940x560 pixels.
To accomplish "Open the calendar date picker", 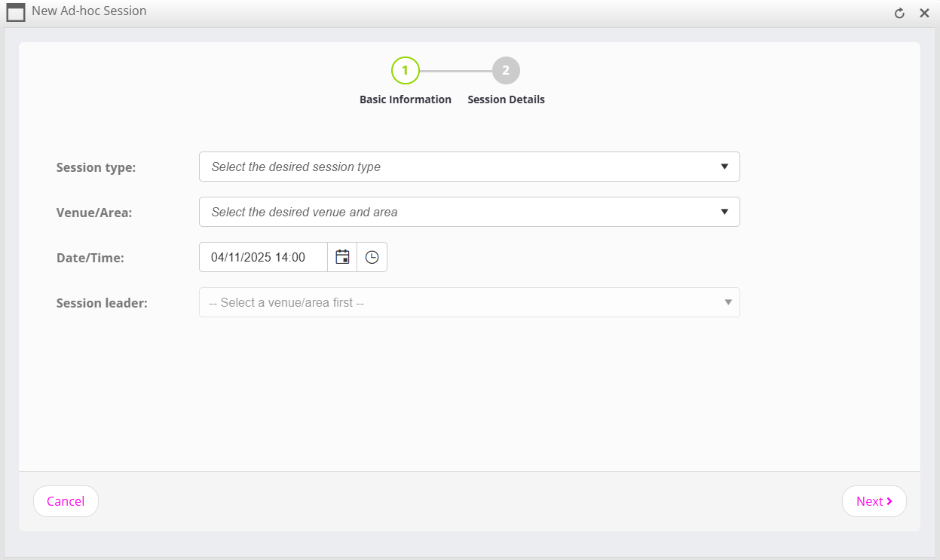I will pos(342,257).
